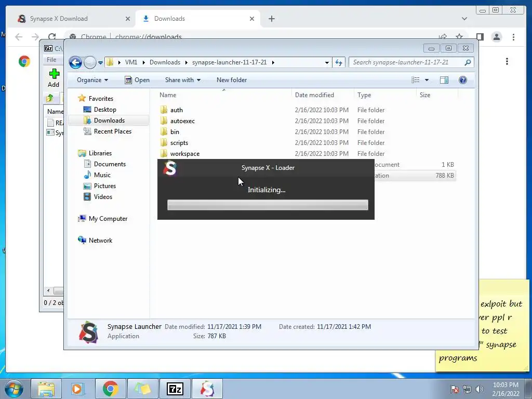Open Videos library in navigation pane
The height and width of the screenshot is (399, 532).
(x=103, y=197)
